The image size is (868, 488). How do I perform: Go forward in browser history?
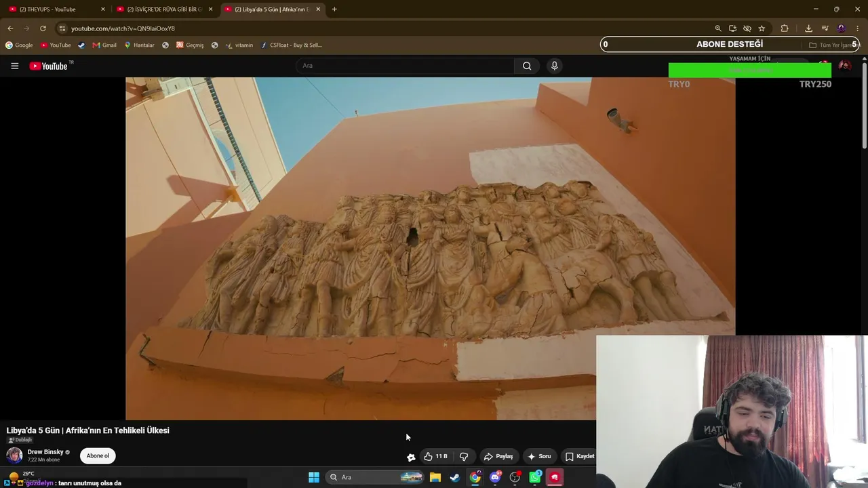pyautogui.click(x=26, y=28)
